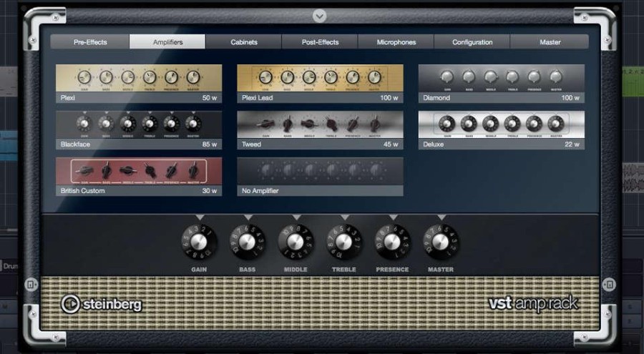Screen dimensions: 644x354
Task: Click the '45 w' wattage text
Action: 391,144
